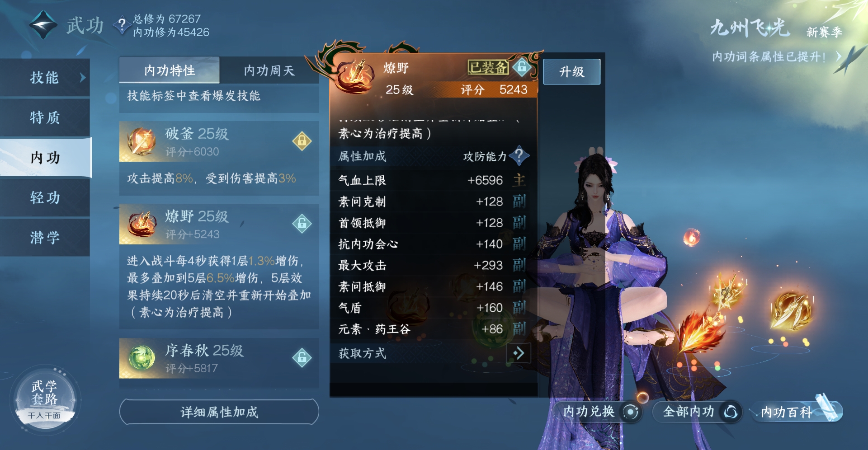Open 详细属性加成 details button
868x450 pixels.
219,412
